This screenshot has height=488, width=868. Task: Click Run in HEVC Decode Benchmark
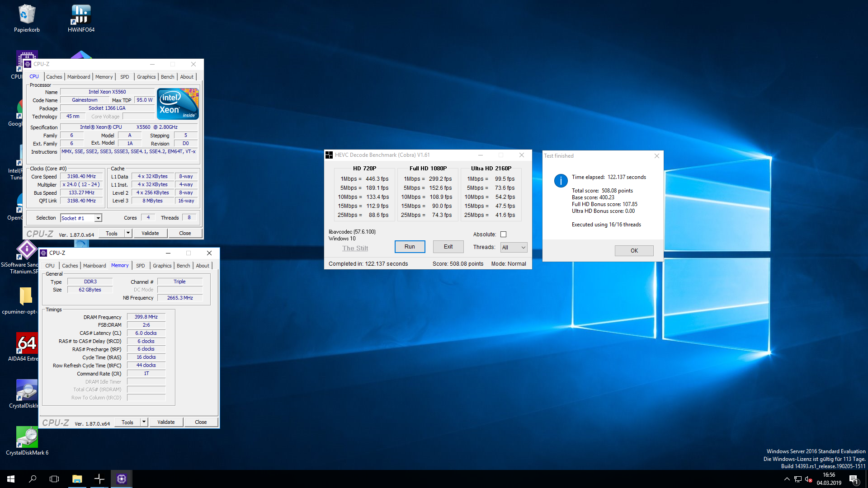(410, 247)
